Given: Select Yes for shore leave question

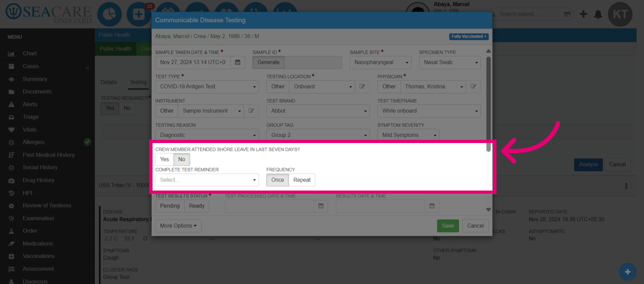Looking at the screenshot, I should click(164, 159).
